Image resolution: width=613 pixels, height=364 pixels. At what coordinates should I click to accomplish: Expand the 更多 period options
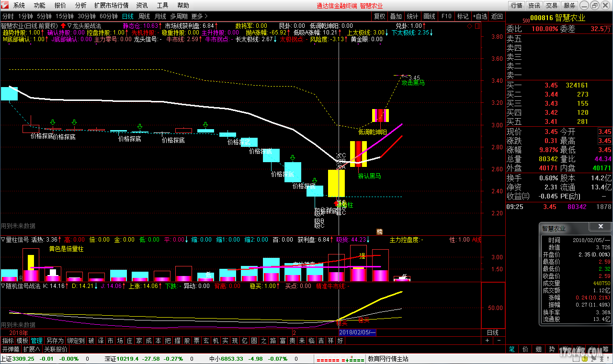pos(200,16)
